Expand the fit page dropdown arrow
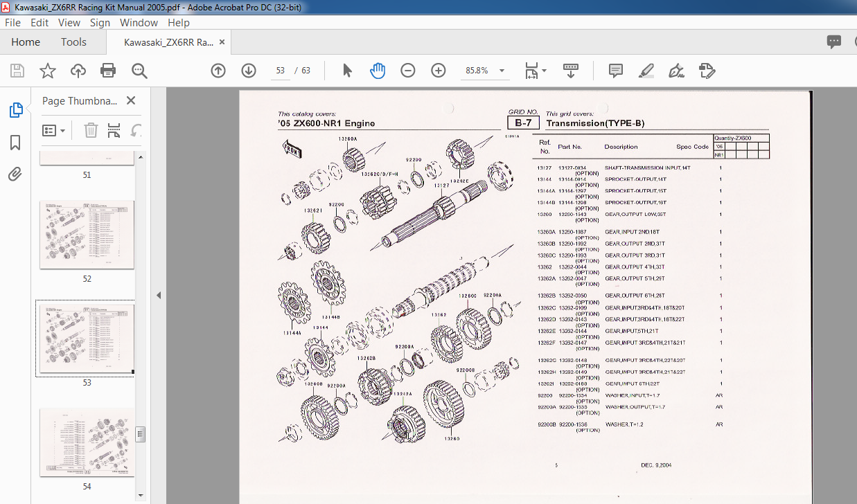 point(545,71)
